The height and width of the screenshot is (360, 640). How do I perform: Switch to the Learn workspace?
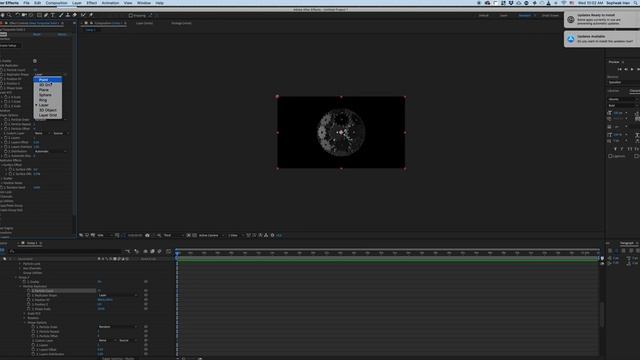click(x=504, y=16)
